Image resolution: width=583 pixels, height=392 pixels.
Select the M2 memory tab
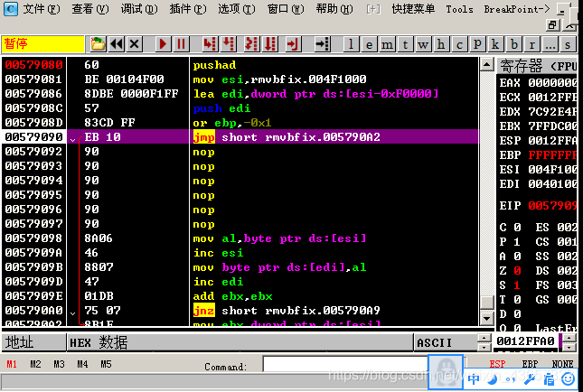click(x=35, y=364)
